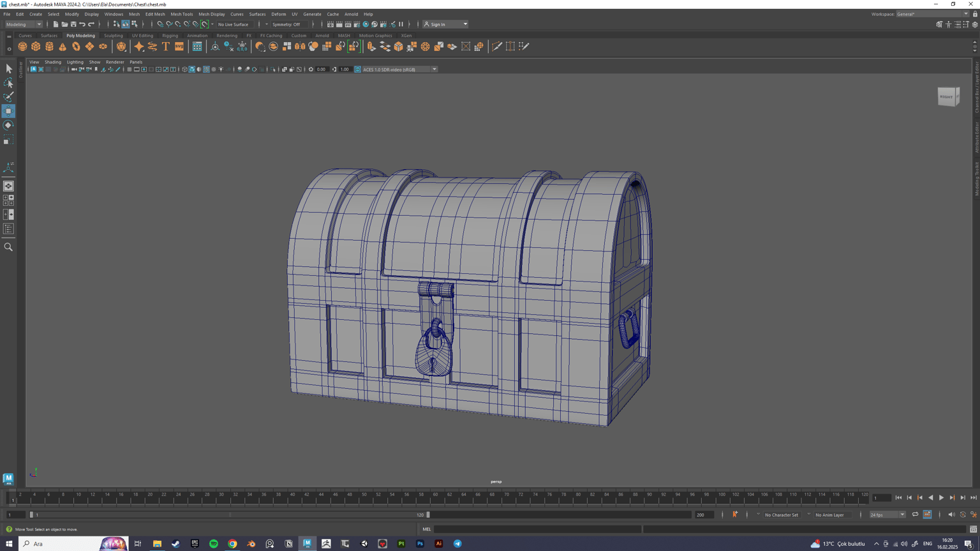Toggle viewport color management button
This screenshot has width=980, height=551.
pyautogui.click(x=357, y=70)
